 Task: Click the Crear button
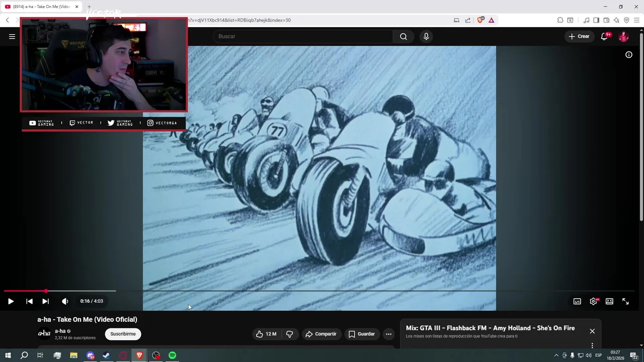click(579, 36)
